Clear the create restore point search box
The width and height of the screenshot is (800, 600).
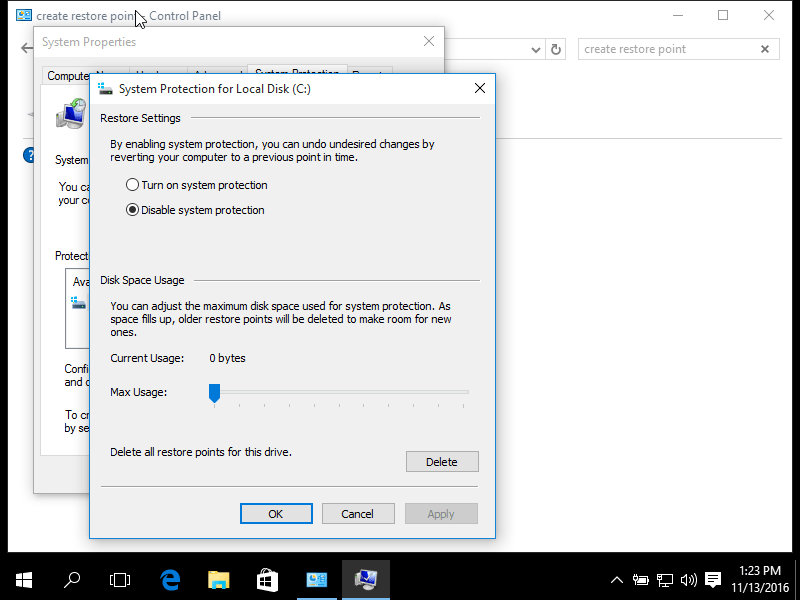tap(765, 48)
